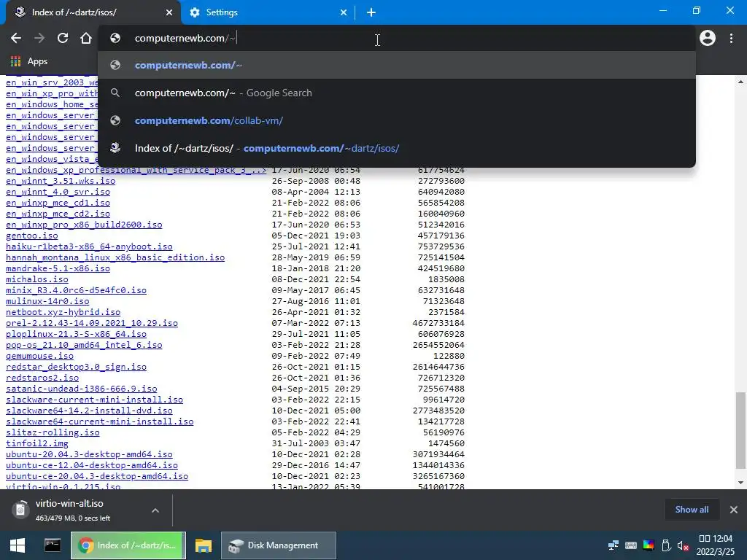
Task: Open the Apps bookmarks shortcut
Action: (x=29, y=61)
